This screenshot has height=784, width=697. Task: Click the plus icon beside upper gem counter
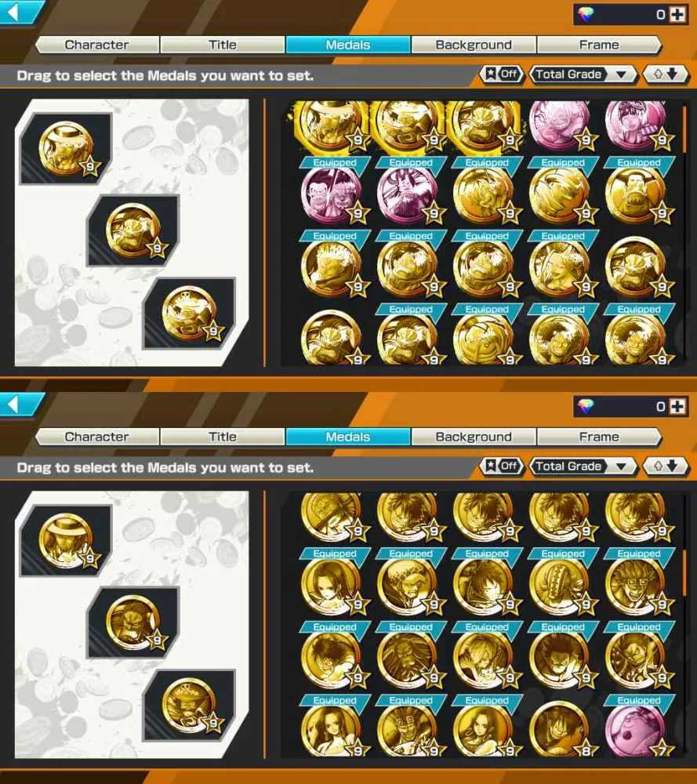(677, 14)
